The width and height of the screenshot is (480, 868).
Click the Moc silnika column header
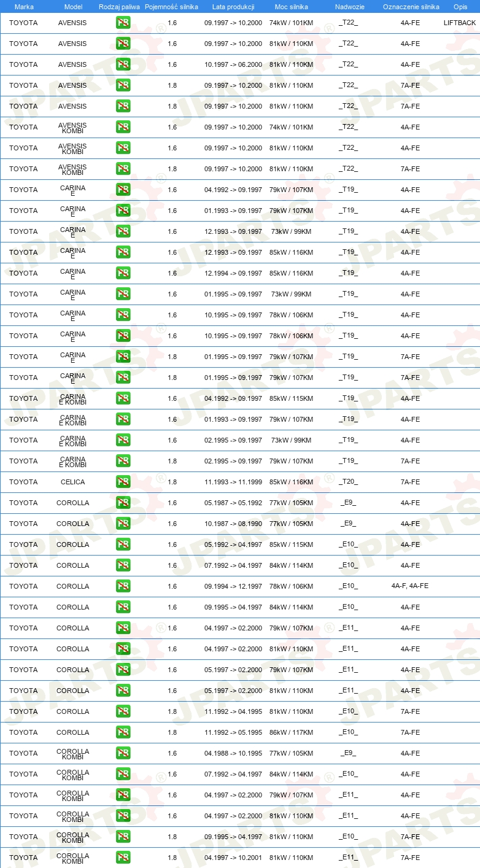point(291,7)
